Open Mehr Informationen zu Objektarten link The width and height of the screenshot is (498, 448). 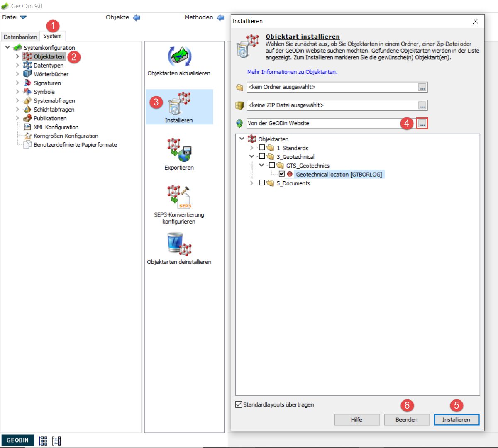click(x=292, y=72)
